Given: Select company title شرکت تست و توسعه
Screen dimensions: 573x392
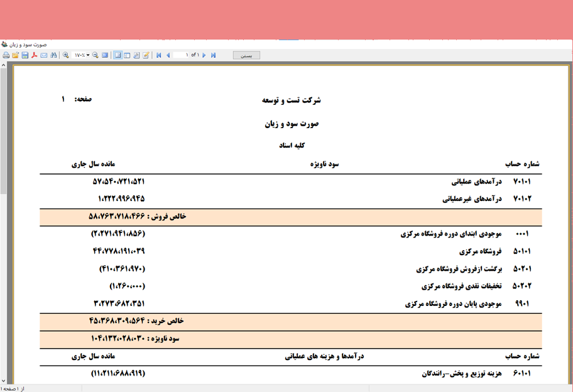Looking at the screenshot, I should 292,100.
